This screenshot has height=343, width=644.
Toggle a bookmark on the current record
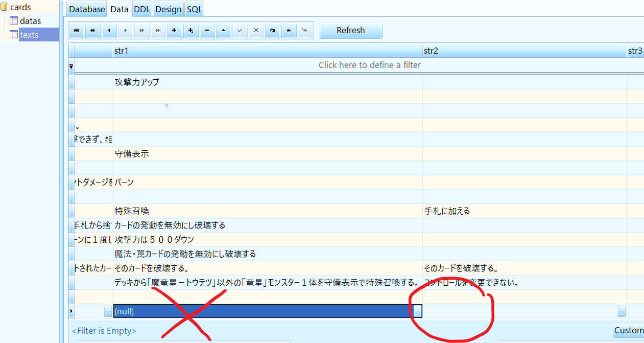pyautogui.click(x=289, y=30)
